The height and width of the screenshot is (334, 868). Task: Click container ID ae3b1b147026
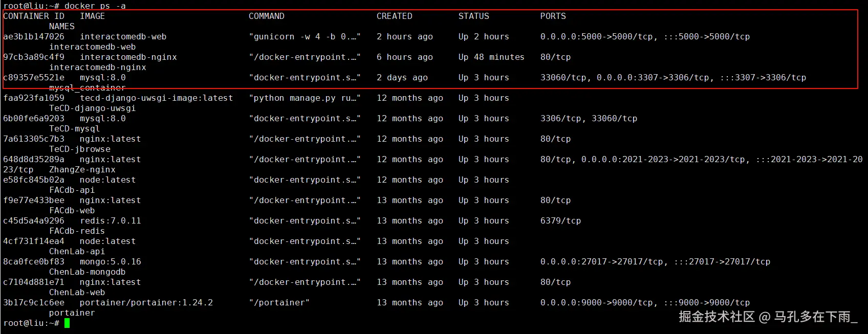[x=34, y=37]
